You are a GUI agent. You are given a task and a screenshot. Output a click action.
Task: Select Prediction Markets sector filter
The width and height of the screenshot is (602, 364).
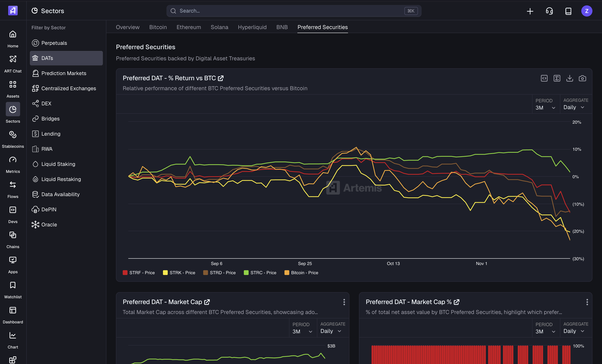click(64, 73)
